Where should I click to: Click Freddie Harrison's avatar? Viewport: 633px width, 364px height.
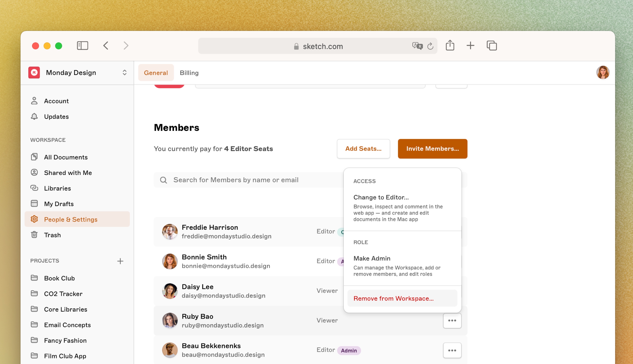click(170, 231)
